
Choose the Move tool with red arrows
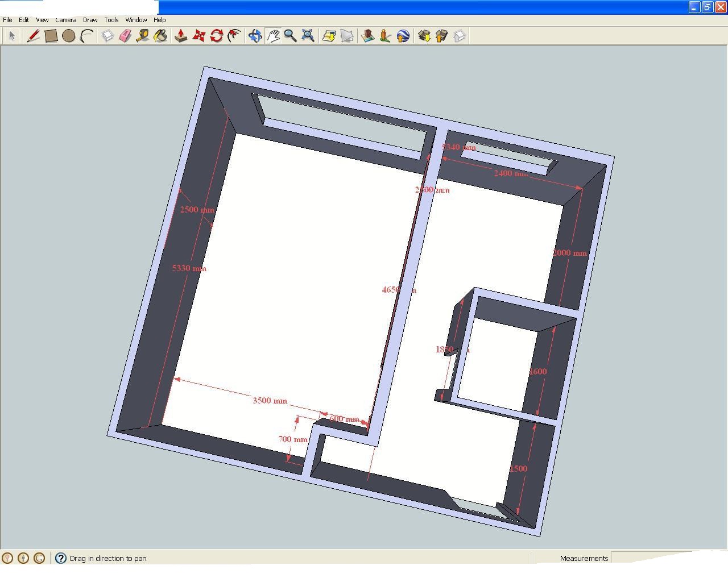198,36
